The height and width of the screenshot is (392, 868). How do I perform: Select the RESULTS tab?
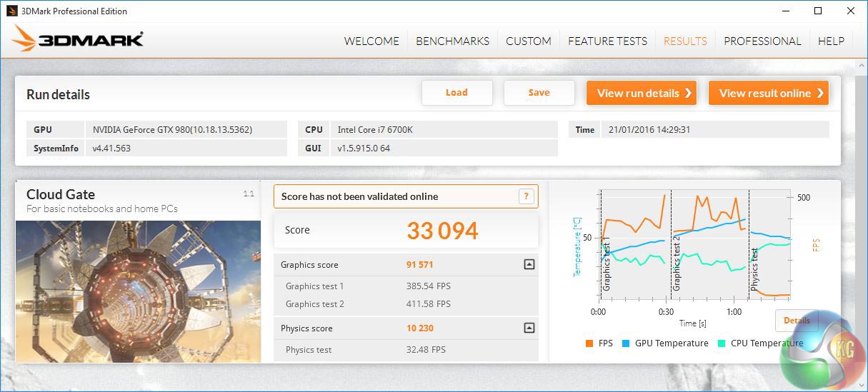(685, 41)
